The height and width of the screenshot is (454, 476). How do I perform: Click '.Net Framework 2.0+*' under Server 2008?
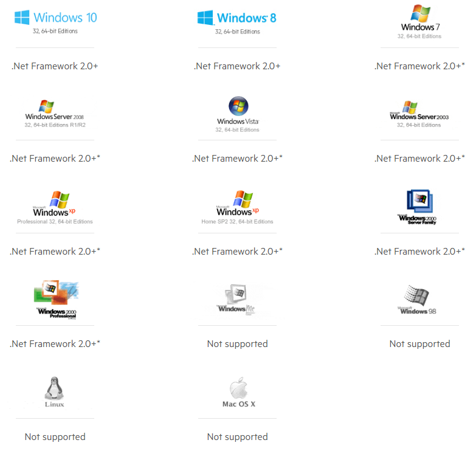pyautogui.click(x=55, y=159)
